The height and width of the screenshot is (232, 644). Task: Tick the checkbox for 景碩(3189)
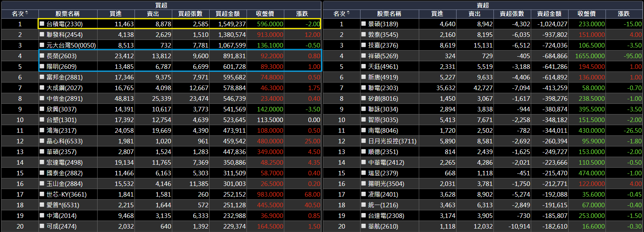[364, 24]
